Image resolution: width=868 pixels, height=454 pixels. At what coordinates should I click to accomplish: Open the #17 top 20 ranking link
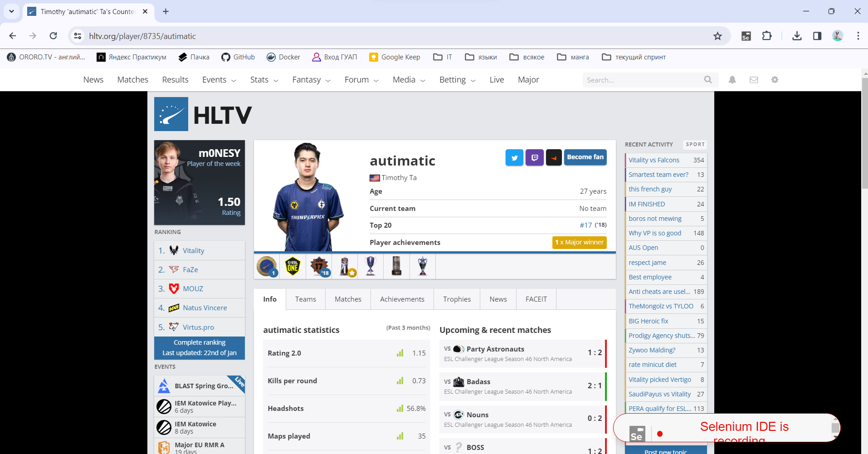point(586,225)
